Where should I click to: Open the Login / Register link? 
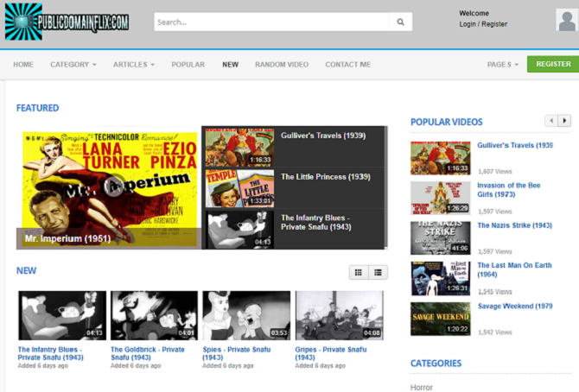click(x=483, y=24)
